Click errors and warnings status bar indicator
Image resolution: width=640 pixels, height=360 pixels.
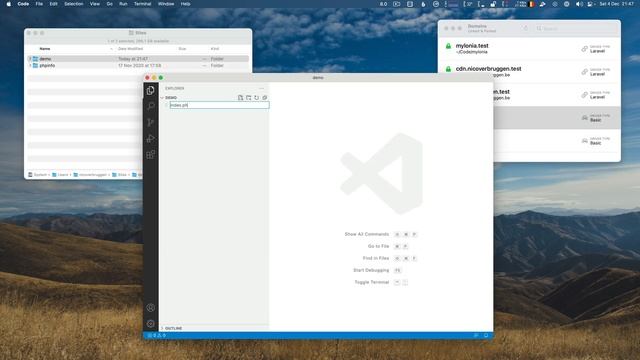pos(157,336)
